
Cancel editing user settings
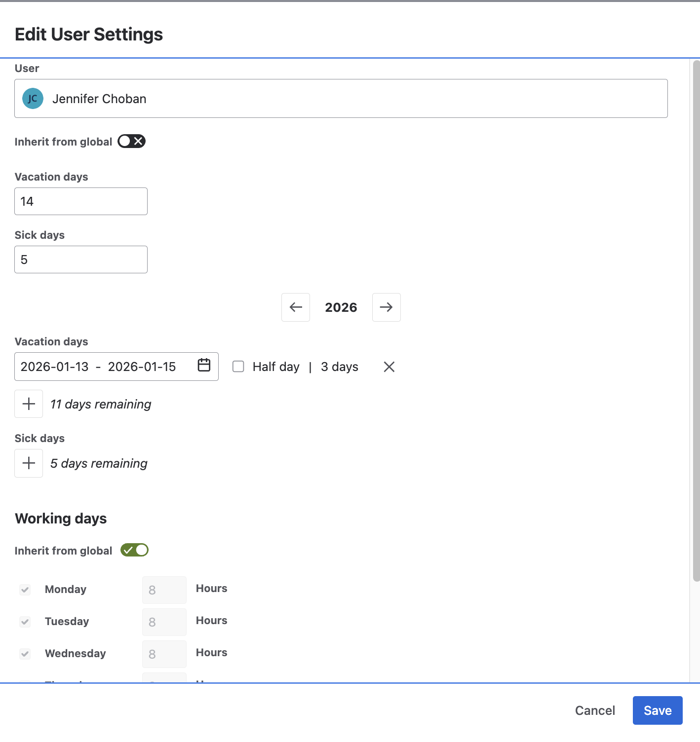595,710
